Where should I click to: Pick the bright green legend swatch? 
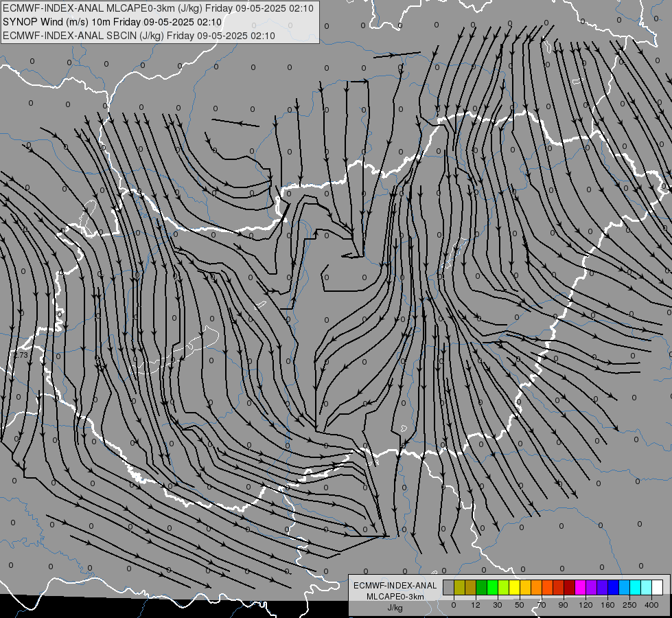(492, 588)
